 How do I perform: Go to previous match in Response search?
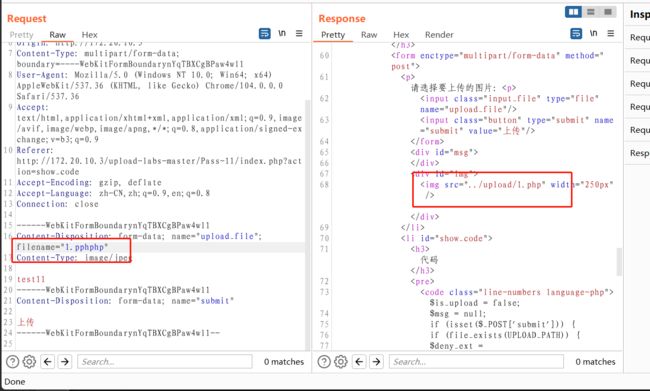359,362
